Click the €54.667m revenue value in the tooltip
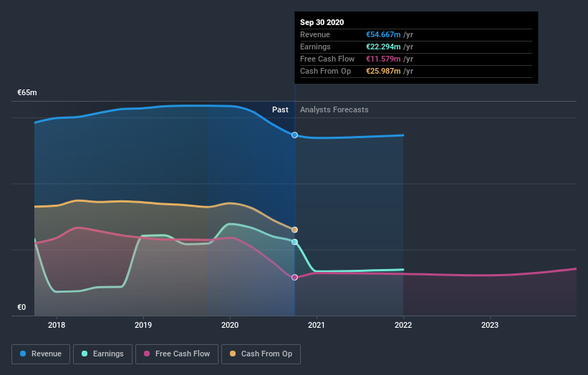 pos(383,34)
